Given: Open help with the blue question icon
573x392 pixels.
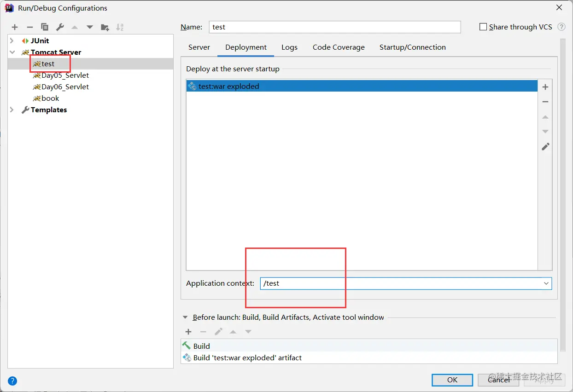Looking at the screenshot, I should pos(12,381).
